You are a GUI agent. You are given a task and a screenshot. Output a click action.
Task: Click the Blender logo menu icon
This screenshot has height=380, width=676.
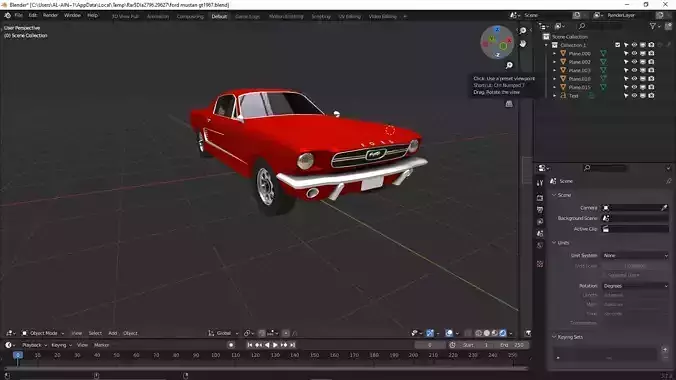tap(7, 16)
